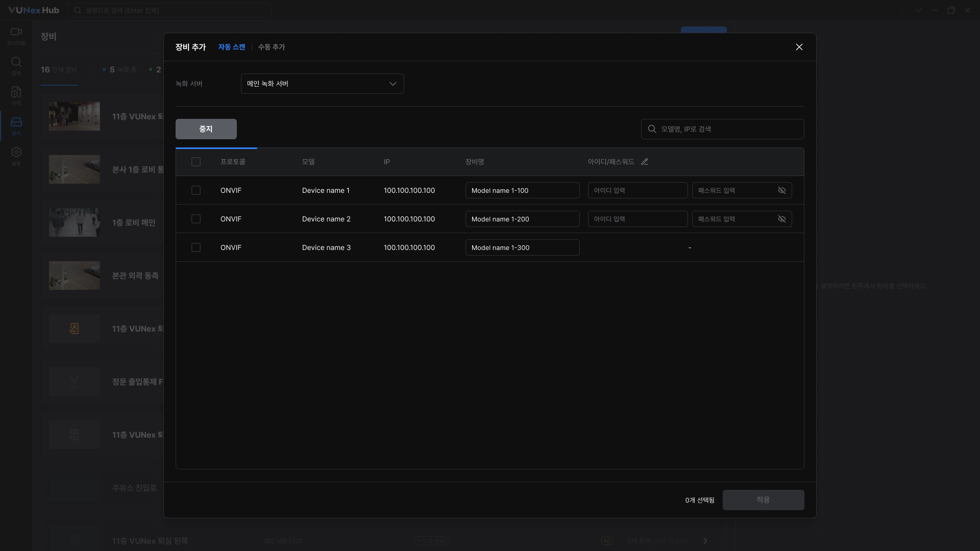
Task: Click the 모델명, IP로 검색 field
Action: click(x=723, y=129)
